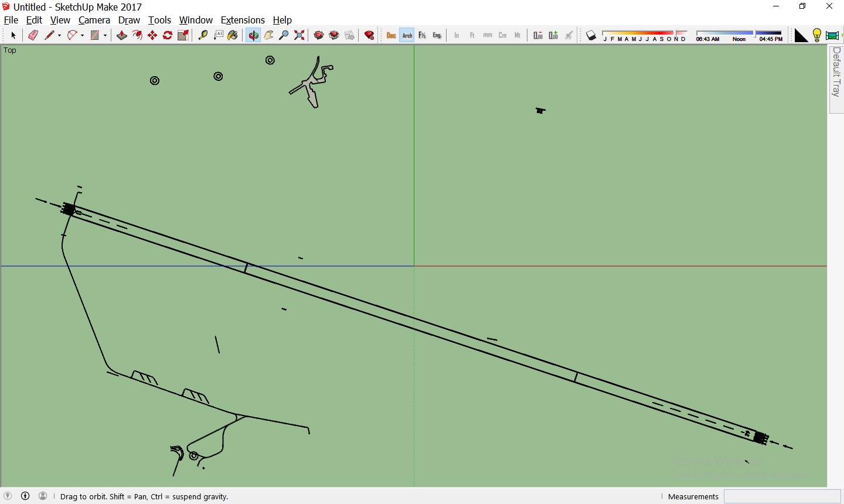Image resolution: width=844 pixels, height=504 pixels.
Task: Choose the Move tool
Action: pos(152,36)
